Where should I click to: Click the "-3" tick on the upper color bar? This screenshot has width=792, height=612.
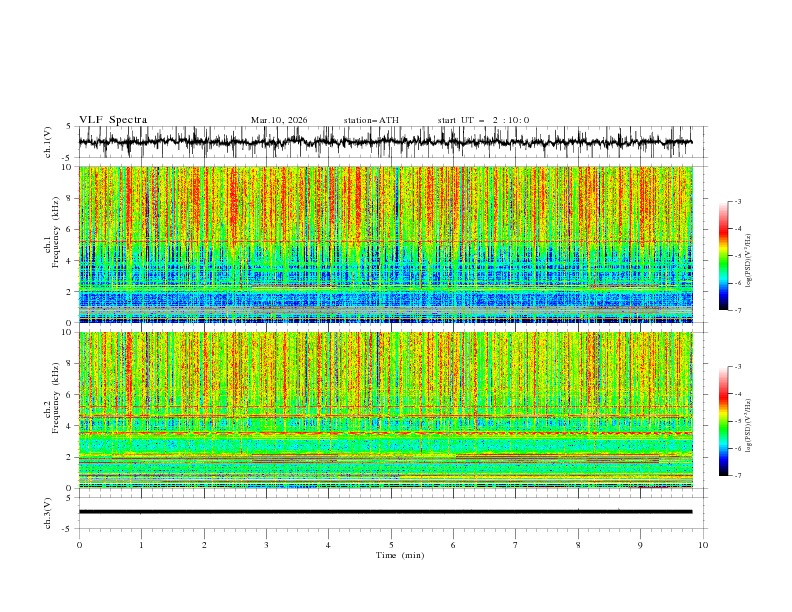737,201
